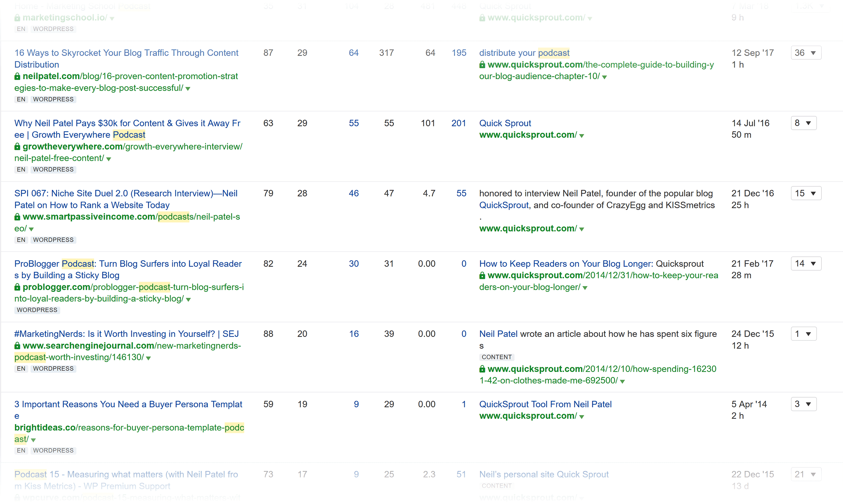Expand problogger.com URL dropdown arrow
The image size is (843, 504).
coord(188,300)
